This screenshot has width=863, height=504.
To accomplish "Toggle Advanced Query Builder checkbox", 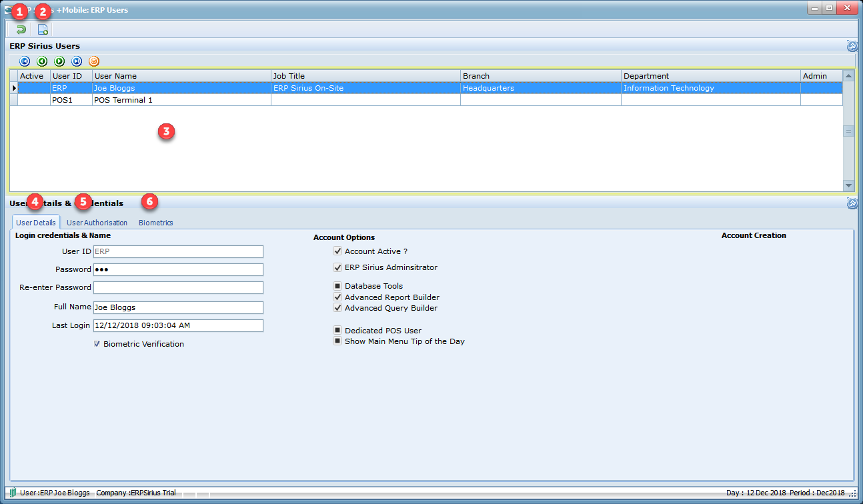I will click(x=337, y=308).
